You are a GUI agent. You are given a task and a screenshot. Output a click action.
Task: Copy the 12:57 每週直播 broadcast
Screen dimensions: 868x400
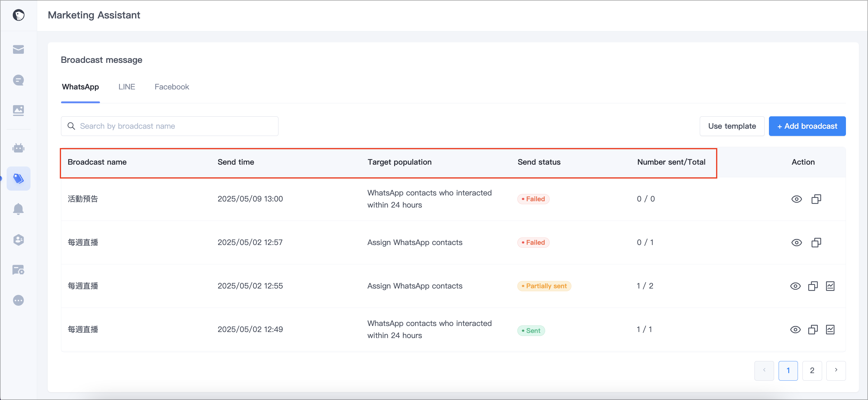[x=816, y=243]
